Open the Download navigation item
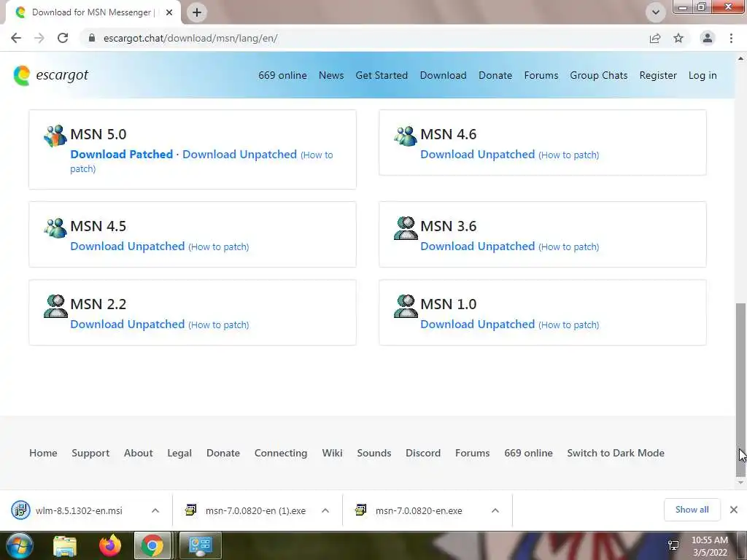Viewport: 747px width, 560px height. pos(443,75)
